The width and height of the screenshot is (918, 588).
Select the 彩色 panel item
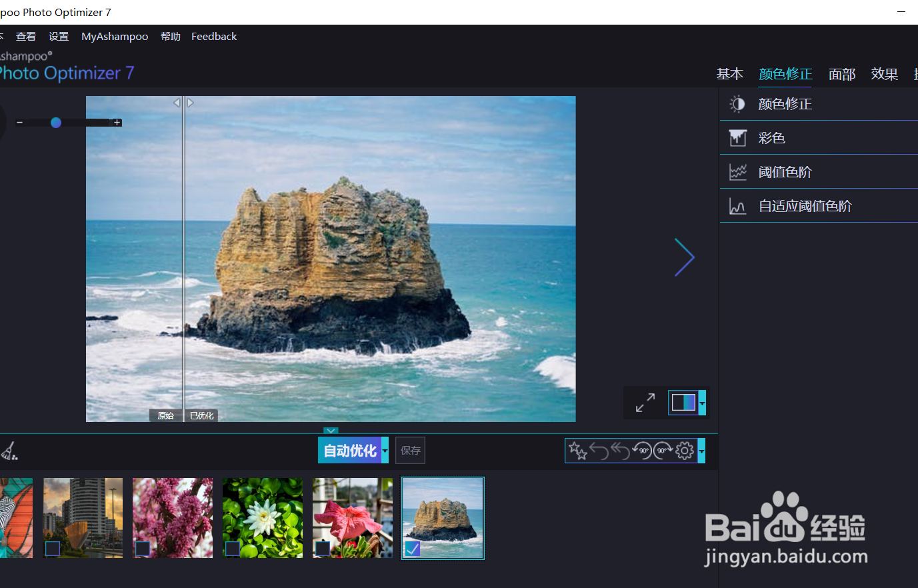click(x=819, y=138)
